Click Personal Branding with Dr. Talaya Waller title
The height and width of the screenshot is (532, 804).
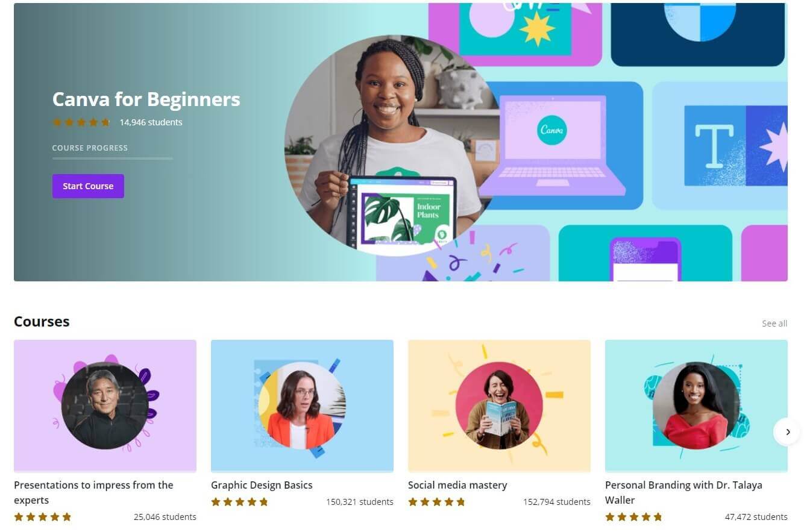pyautogui.click(x=683, y=492)
